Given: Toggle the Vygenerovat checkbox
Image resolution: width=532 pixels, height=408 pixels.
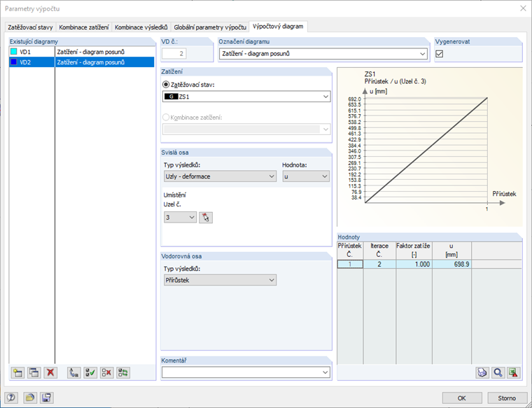Looking at the screenshot, I should (440, 54).
